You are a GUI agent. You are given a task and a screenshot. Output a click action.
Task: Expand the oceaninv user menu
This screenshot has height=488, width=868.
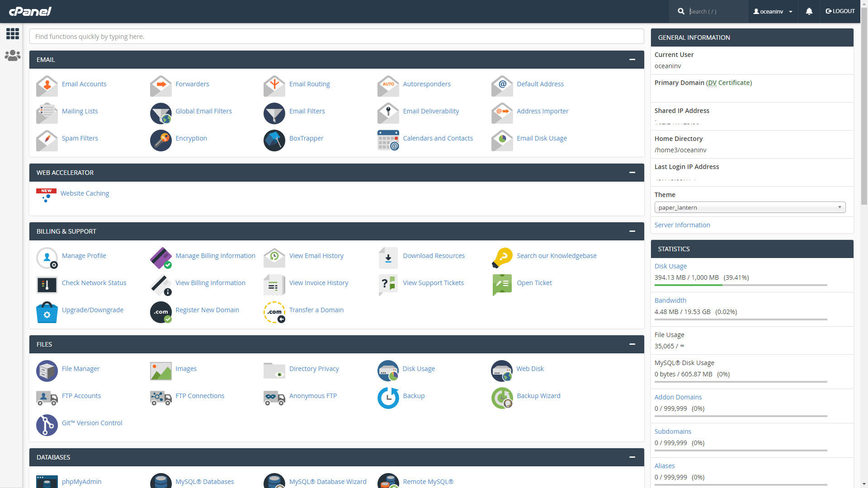[773, 11]
